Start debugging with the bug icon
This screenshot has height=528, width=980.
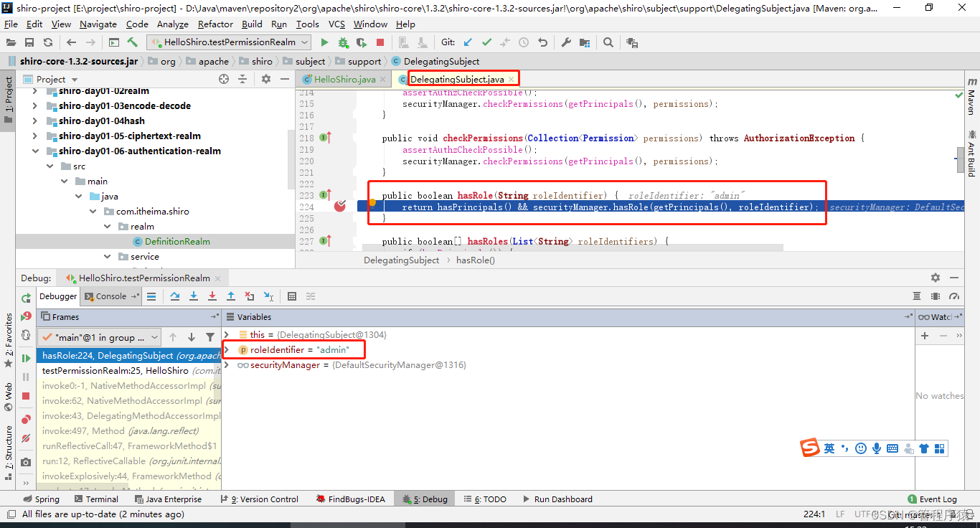(x=343, y=43)
